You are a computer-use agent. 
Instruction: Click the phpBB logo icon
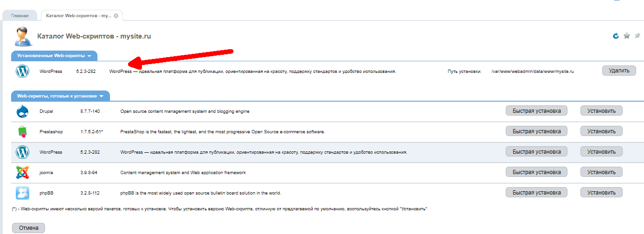23,193
